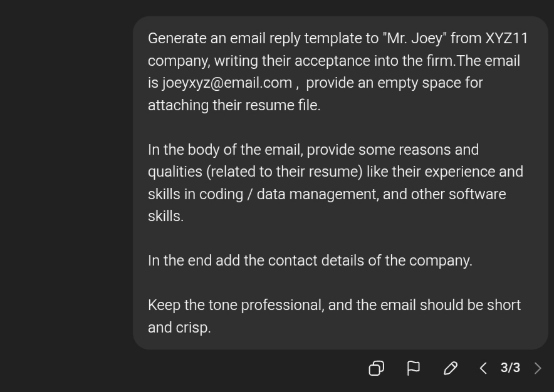Report the message with the flag icon
The height and width of the screenshot is (392, 554).
click(x=414, y=368)
